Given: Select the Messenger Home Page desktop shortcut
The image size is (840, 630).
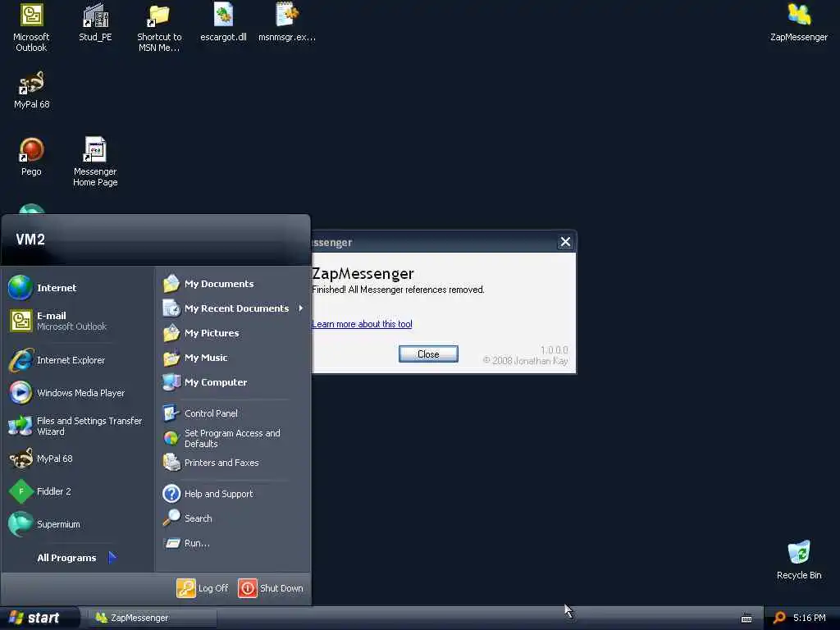Looking at the screenshot, I should pyautogui.click(x=95, y=162).
